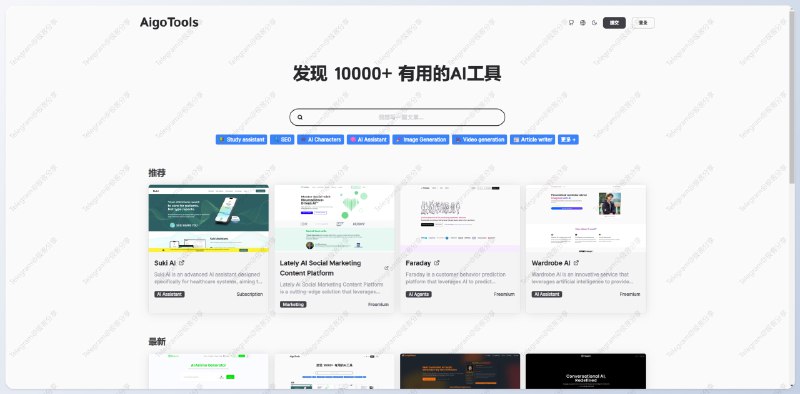Select Freemium label on Faraday card
This screenshot has height=394, width=800.
504,294
